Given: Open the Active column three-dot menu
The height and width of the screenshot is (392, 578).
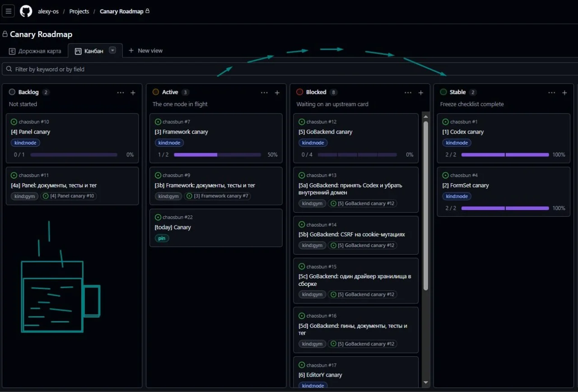Looking at the screenshot, I should click(264, 93).
